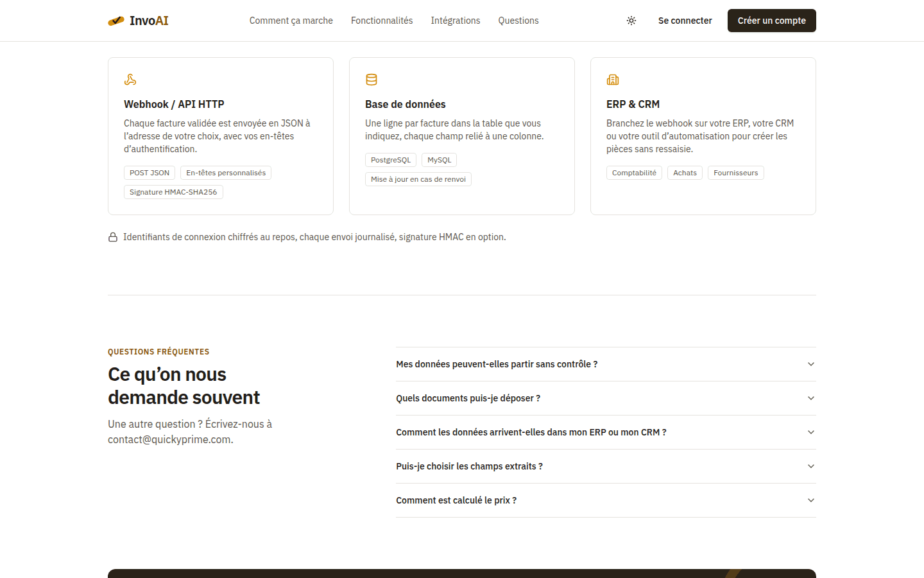This screenshot has height=578, width=924.
Task: Click the Fournisseurs tag
Action: click(x=736, y=173)
